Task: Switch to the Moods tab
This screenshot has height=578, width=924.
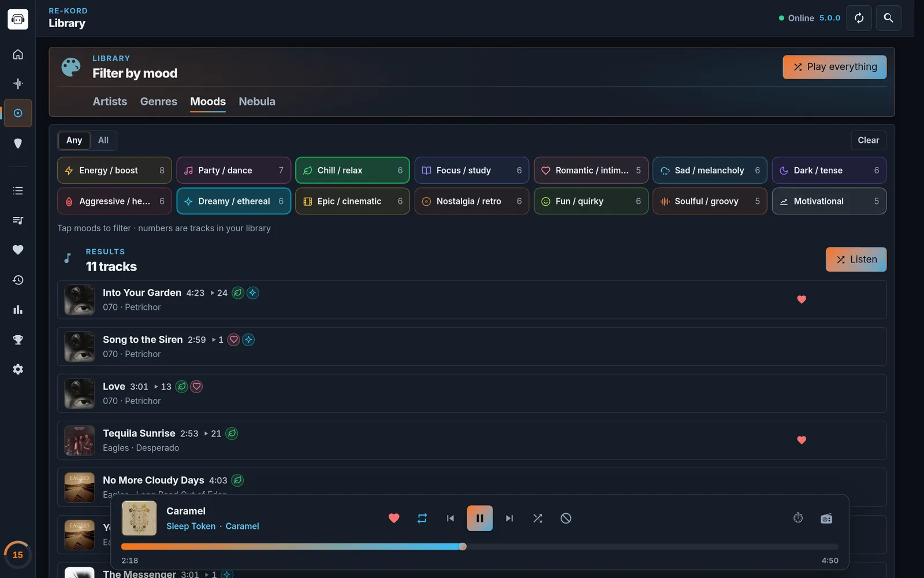Action: (x=208, y=102)
